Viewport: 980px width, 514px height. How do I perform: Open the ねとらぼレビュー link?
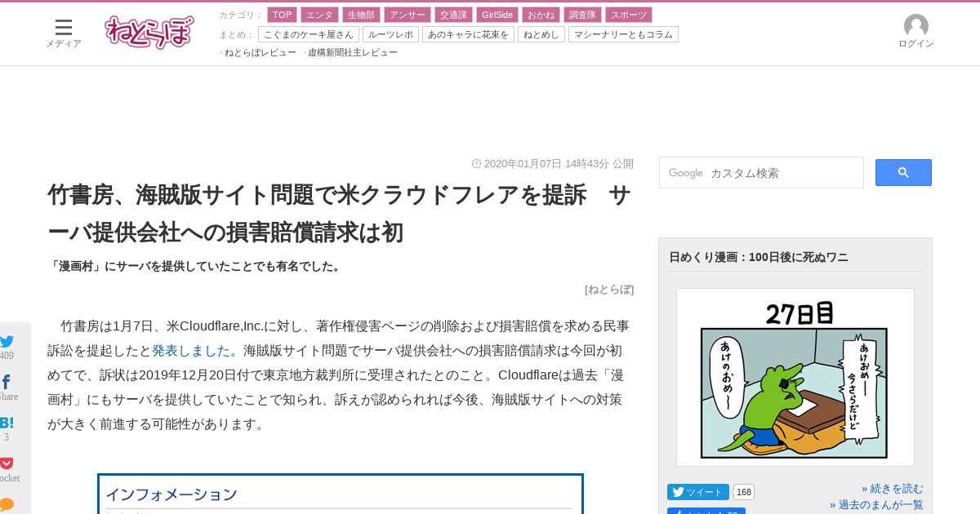261,52
